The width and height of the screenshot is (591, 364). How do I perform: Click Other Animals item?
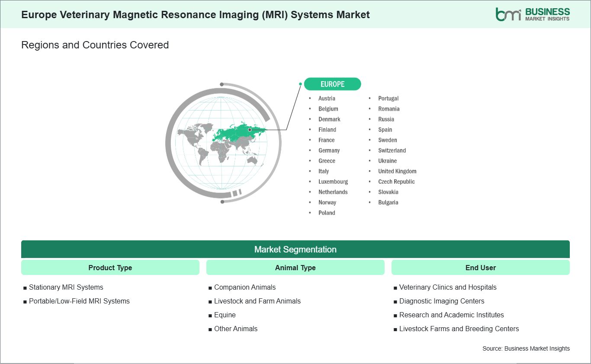click(x=236, y=329)
